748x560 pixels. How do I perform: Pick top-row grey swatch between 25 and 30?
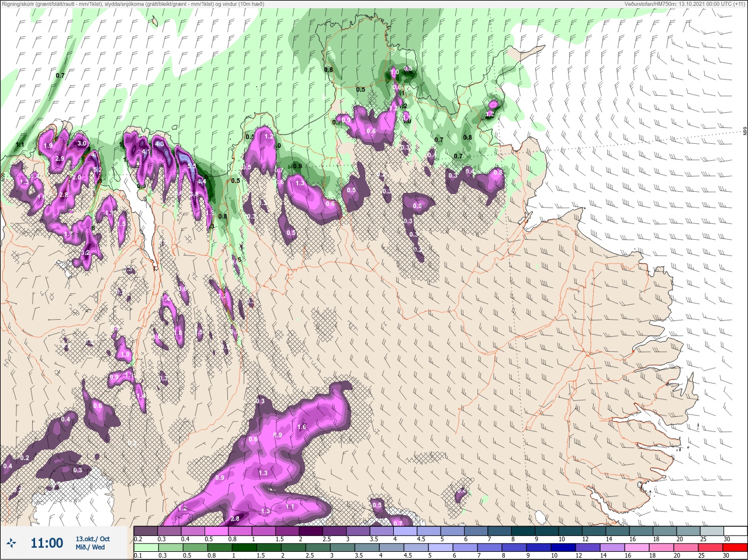coord(712,531)
